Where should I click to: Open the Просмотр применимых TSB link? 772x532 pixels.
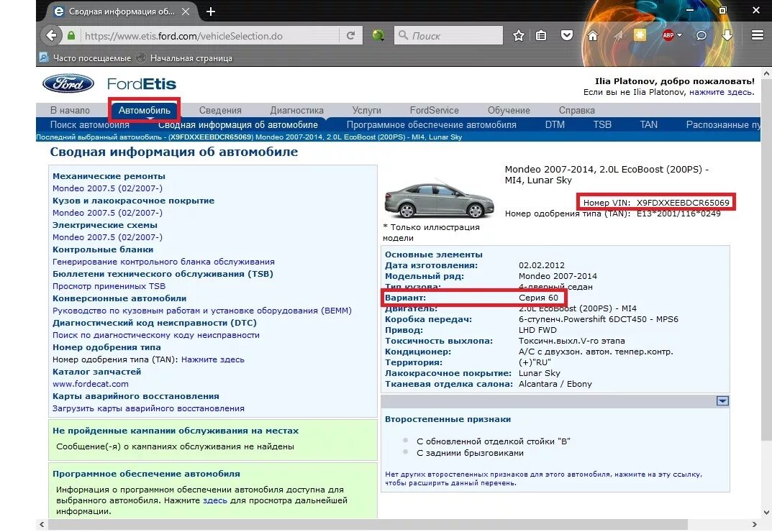click(x=109, y=286)
